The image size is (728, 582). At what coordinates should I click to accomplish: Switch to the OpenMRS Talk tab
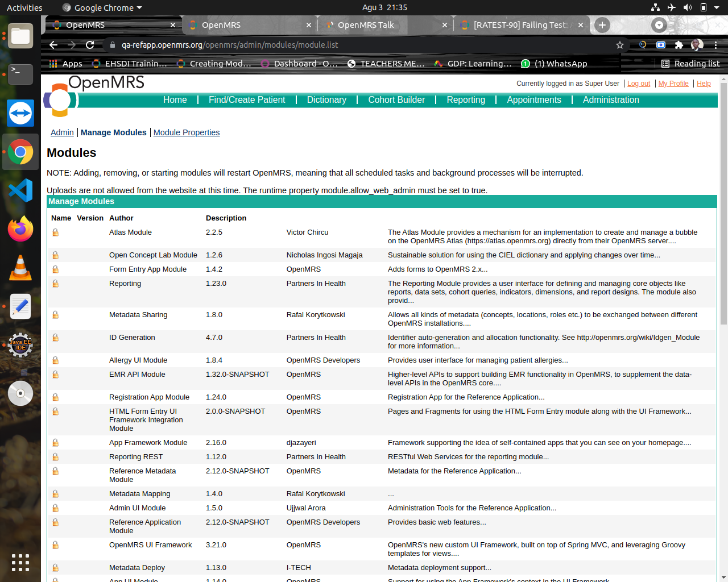click(365, 25)
